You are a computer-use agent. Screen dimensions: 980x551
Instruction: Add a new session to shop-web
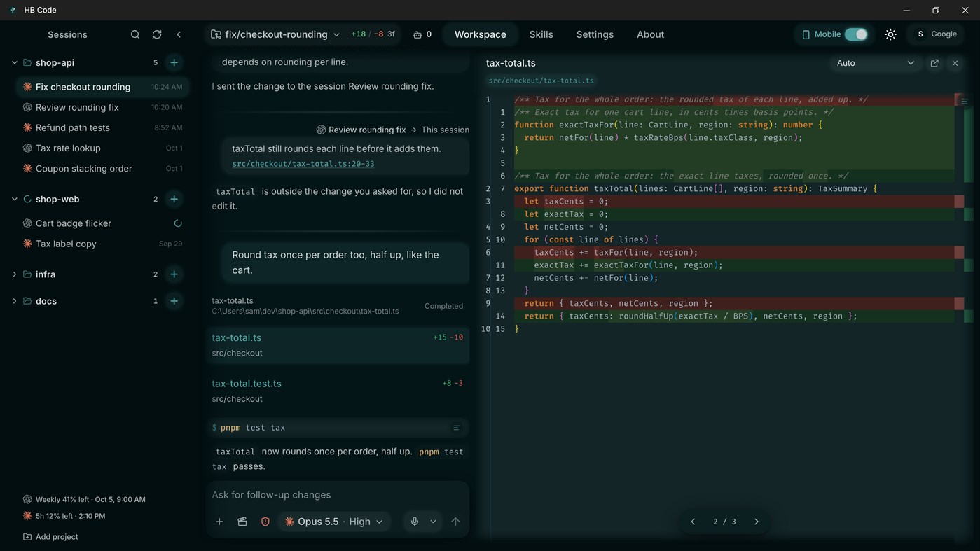coord(174,199)
